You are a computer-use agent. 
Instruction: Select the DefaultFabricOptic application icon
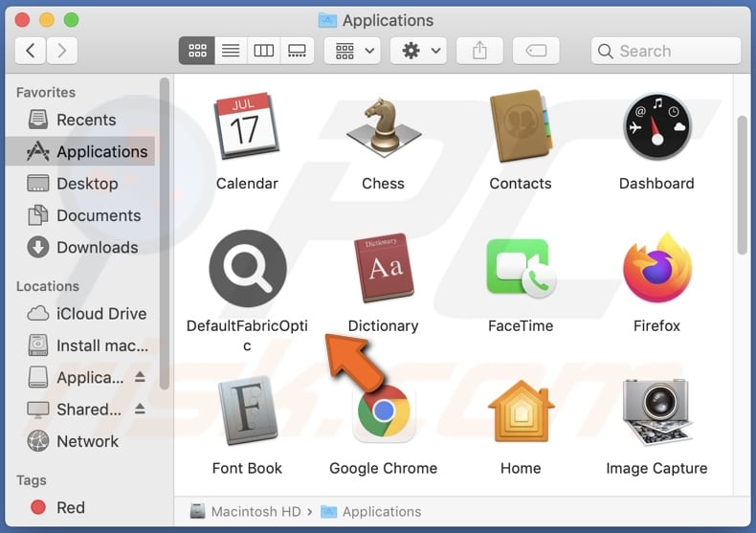[247, 269]
